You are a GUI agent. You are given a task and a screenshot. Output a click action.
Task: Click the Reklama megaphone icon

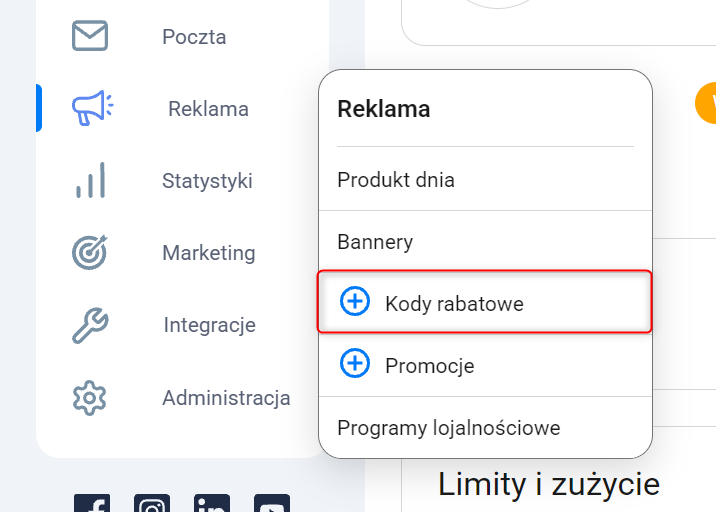click(x=93, y=108)
